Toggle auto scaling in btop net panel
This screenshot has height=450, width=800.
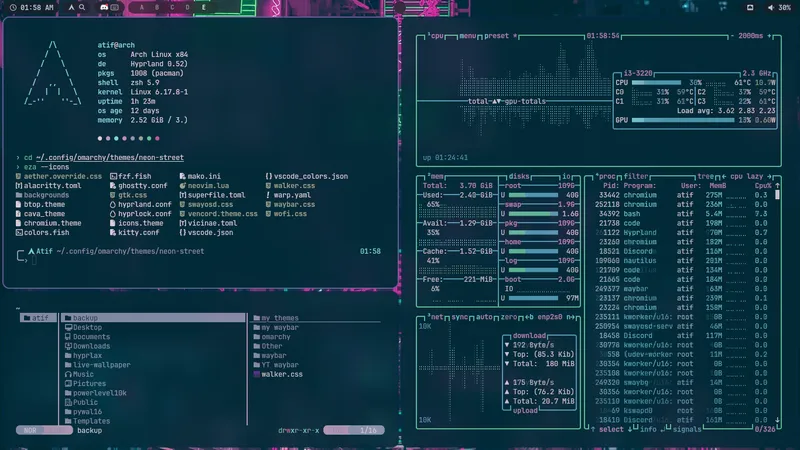[x=484, y=317]
